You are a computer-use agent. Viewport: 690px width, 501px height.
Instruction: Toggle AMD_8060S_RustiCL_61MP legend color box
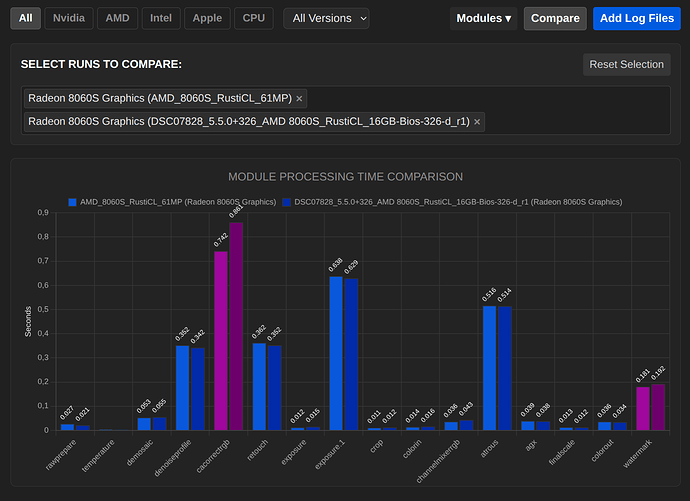click(72, 202)
